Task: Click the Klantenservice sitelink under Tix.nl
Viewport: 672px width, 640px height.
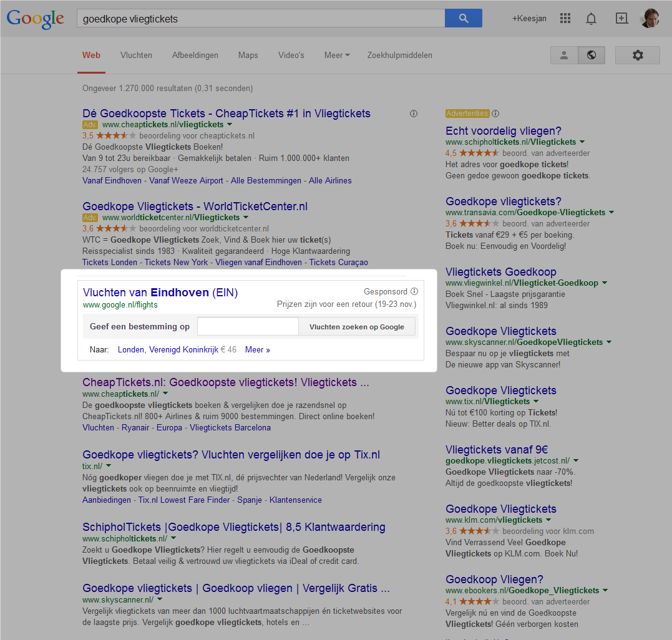Action: [295, 500]
